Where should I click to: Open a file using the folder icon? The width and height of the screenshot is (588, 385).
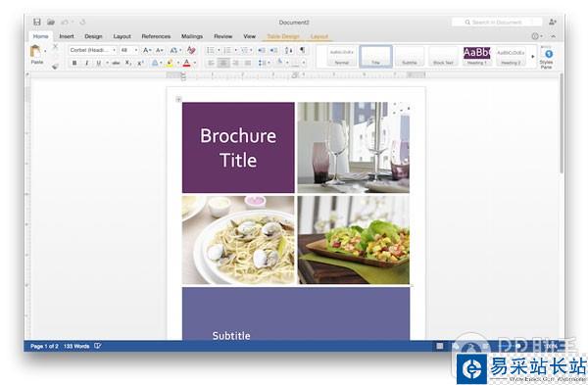point(51,22)
